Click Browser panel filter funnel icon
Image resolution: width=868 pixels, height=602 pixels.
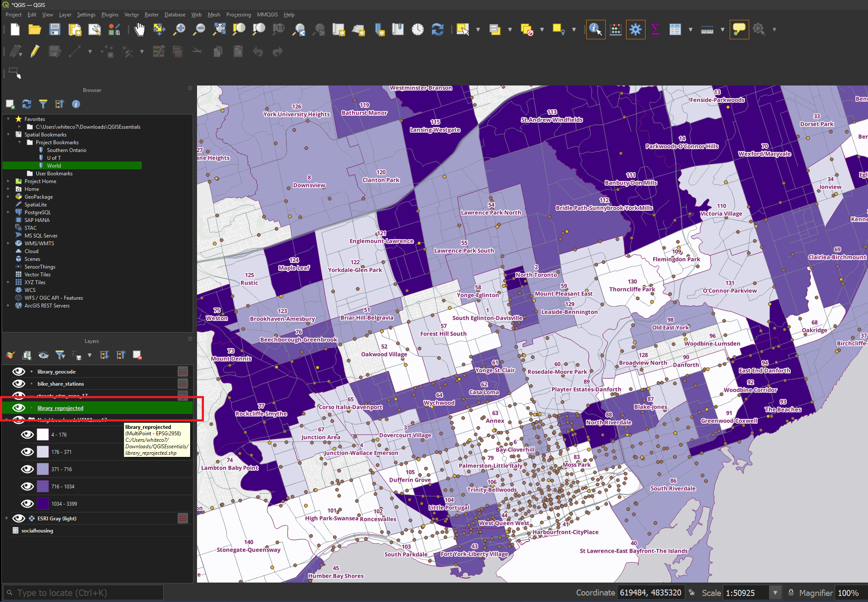point(43,104)
